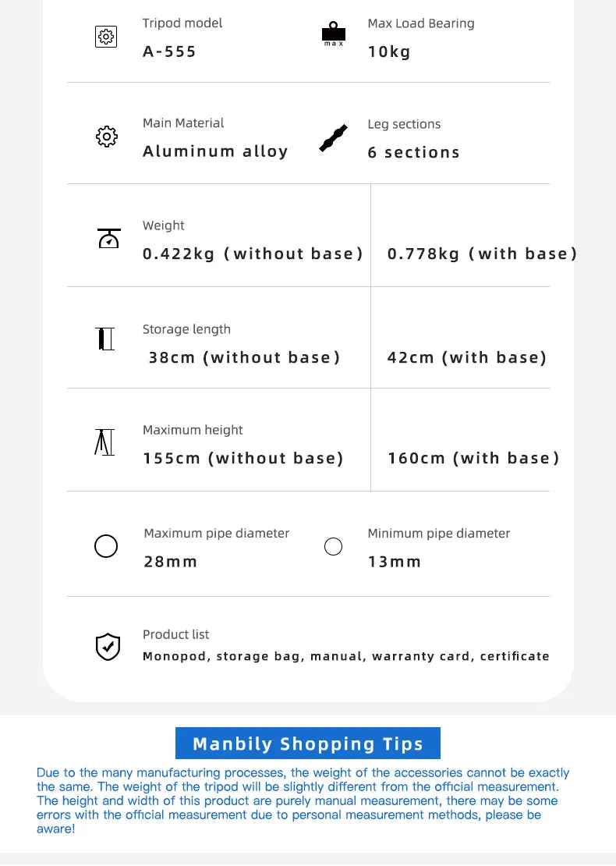Click the Minimum pipe diameter circle icon
The image size is (616, 866).
(333, 546)
